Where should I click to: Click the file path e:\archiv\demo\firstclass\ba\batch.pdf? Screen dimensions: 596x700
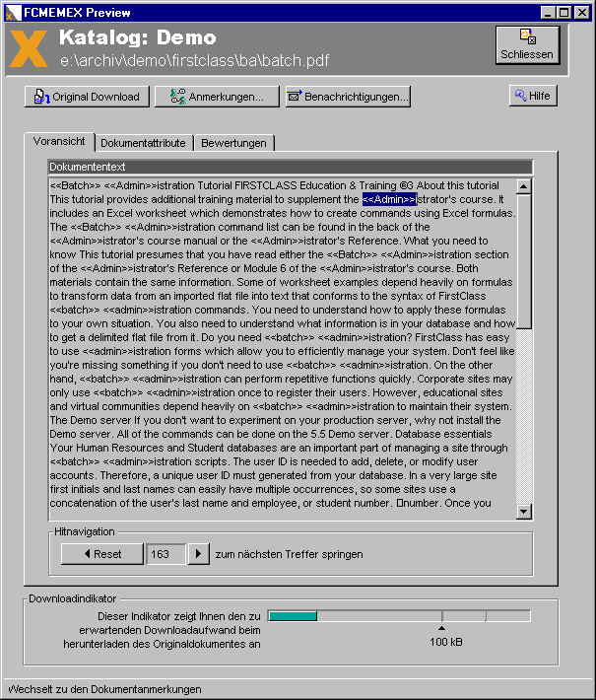pyautogui.click(x=194, y=60)
